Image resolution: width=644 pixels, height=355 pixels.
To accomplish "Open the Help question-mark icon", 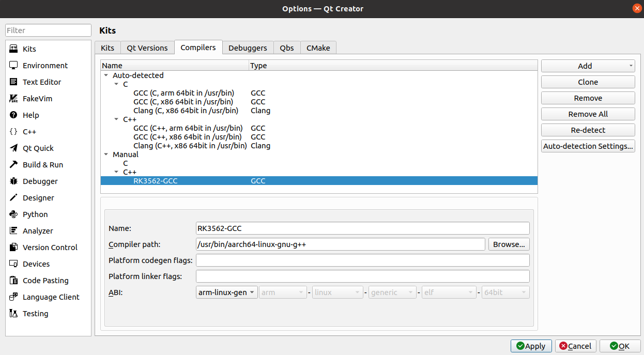I will 13,115.
